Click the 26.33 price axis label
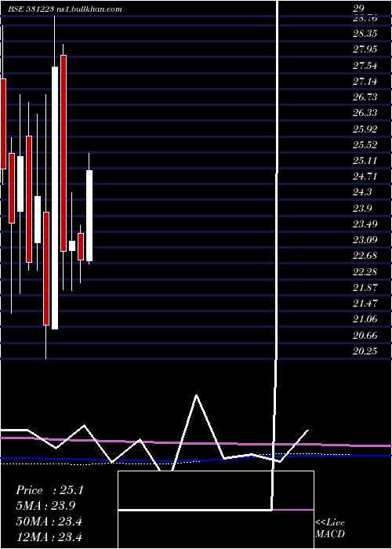 pos(365,113)
